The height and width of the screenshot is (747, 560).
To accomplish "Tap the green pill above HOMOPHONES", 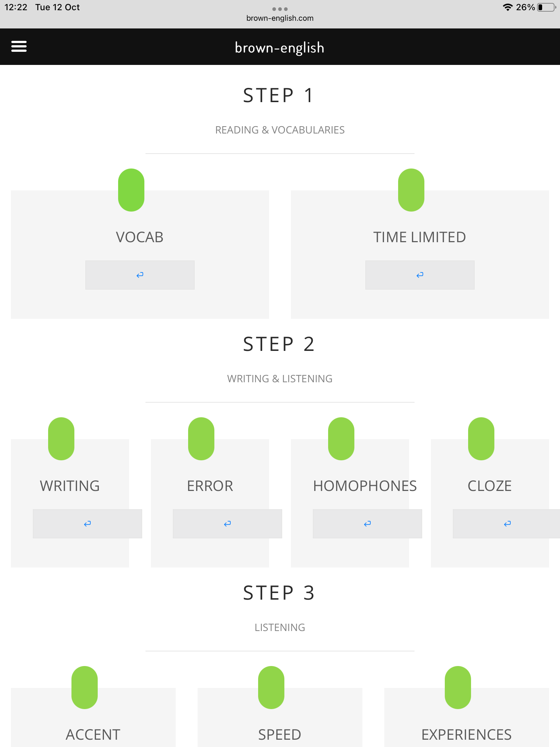I will point(341,439).
